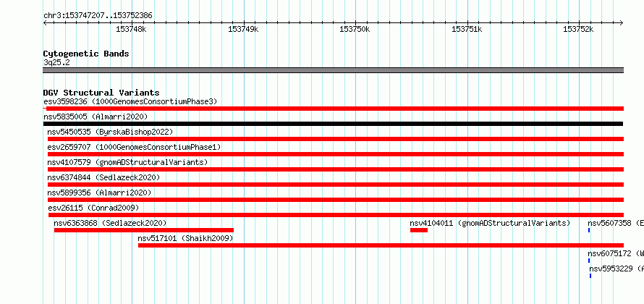Open the nsv5835005 (Almarri2020) label
This screenshot has width=644, height=304.
point(96,117)
